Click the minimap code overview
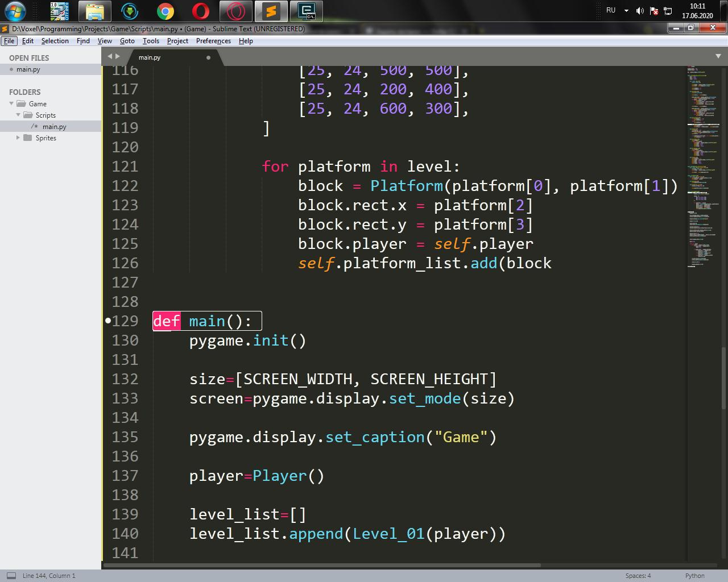This screenshot has width=728, height=582. pos(704,167)
